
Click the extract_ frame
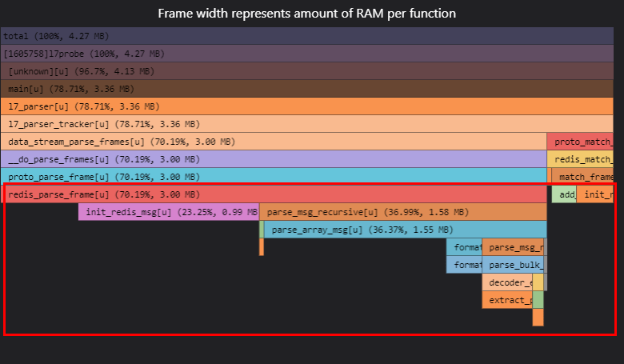507,300
